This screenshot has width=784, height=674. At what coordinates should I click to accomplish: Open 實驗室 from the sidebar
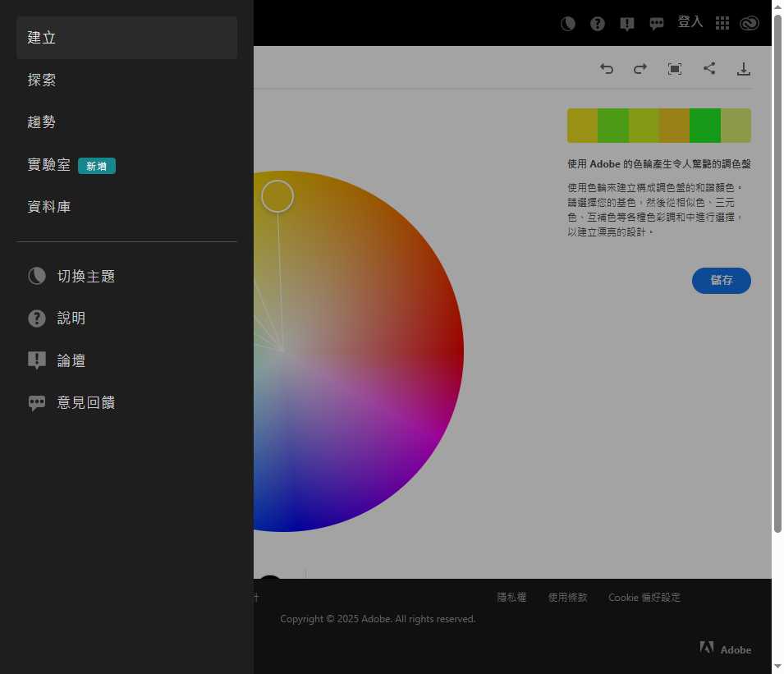coord(48,164)
